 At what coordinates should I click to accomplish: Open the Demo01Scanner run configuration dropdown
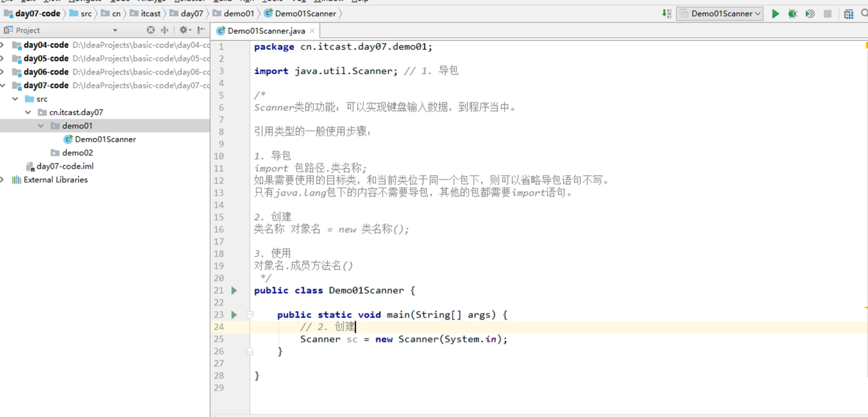720,14
